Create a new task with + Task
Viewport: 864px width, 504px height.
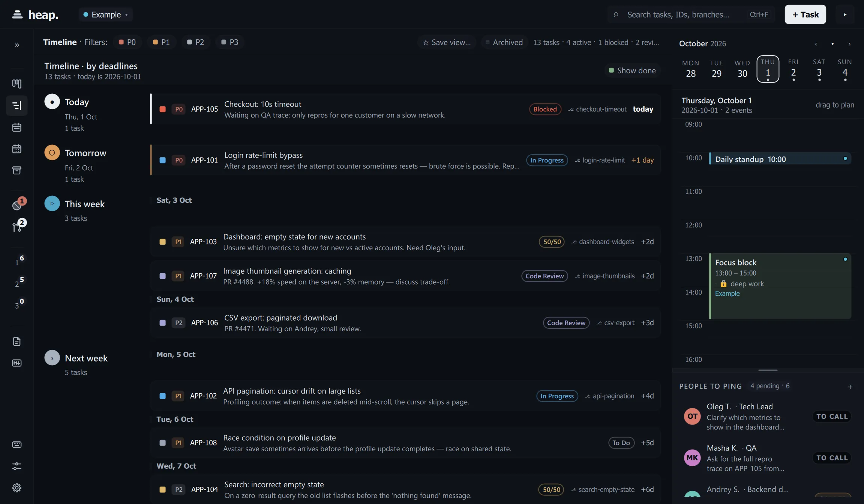click(x=805, y=15)
